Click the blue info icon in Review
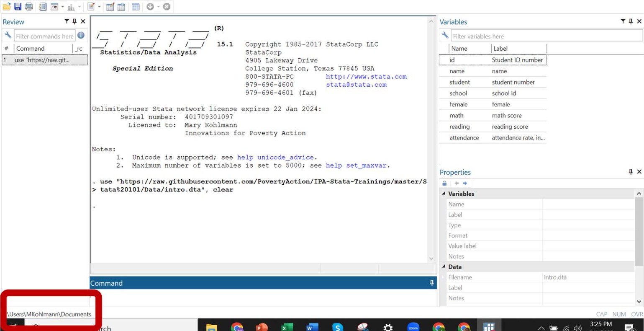The height and width of the screenshot is (331, 644). [81, 36]
